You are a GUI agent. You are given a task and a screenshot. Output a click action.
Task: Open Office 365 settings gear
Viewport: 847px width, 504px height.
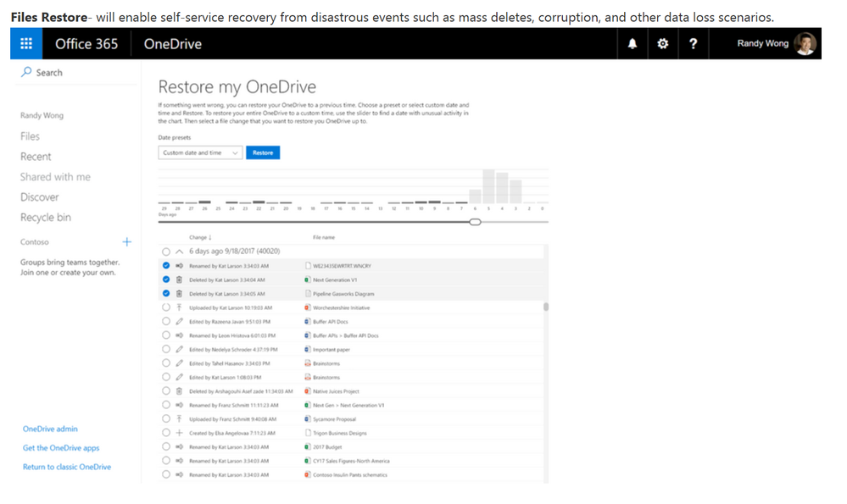662,43
